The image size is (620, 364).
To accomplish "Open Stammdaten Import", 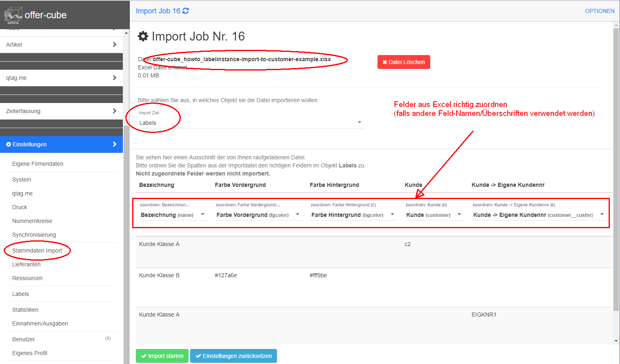I will pyautogui.click(x=37, y=251).
